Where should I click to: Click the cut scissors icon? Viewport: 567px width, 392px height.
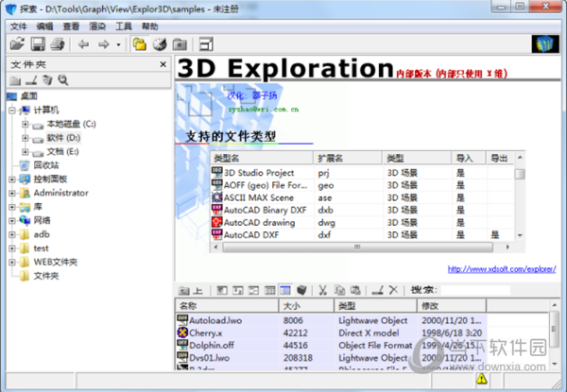pyautogui.click(x=322, y=290)
